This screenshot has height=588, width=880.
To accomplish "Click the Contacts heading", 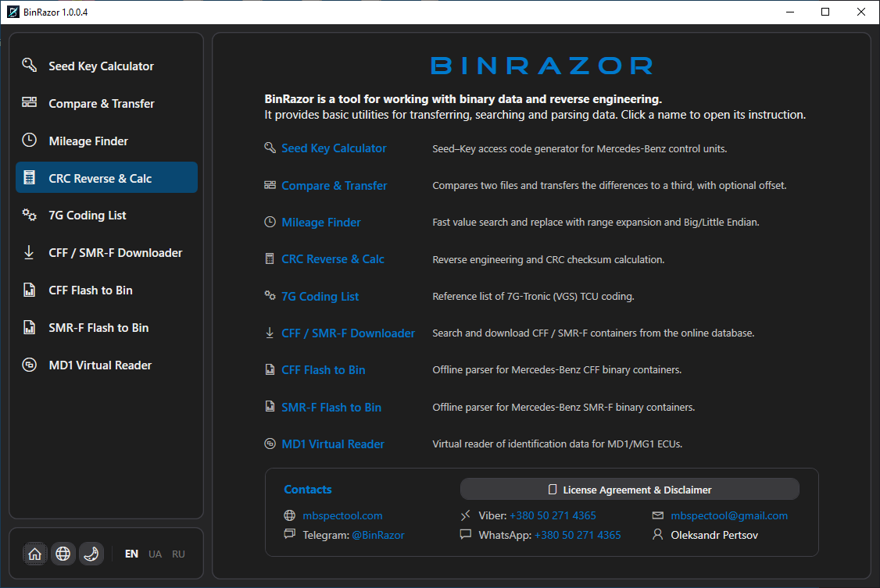I will (x=308, y=490).
